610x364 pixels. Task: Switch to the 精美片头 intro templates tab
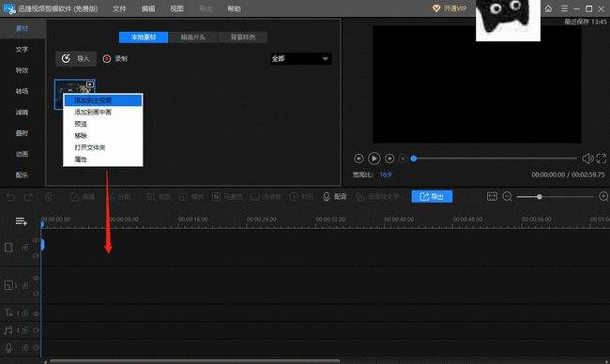point(193,38)
